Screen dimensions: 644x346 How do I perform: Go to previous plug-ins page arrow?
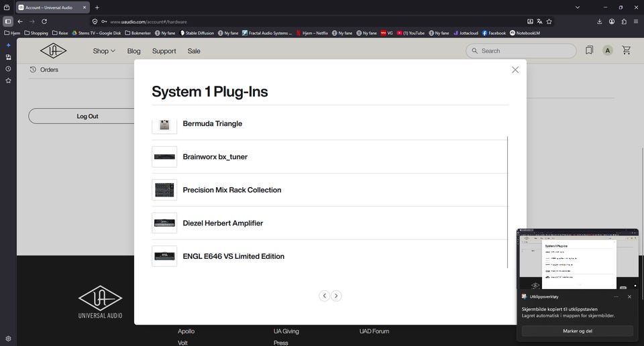tap(325, 296)
